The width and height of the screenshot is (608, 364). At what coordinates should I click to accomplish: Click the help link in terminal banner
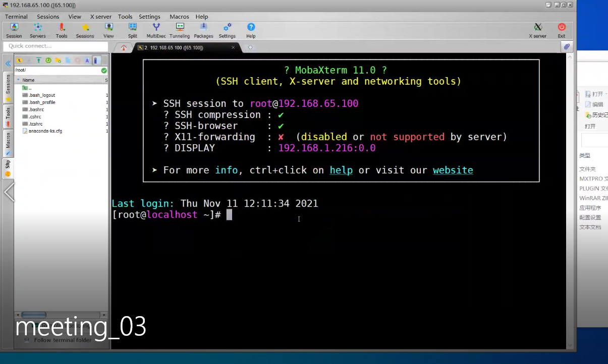click(341, 170)
